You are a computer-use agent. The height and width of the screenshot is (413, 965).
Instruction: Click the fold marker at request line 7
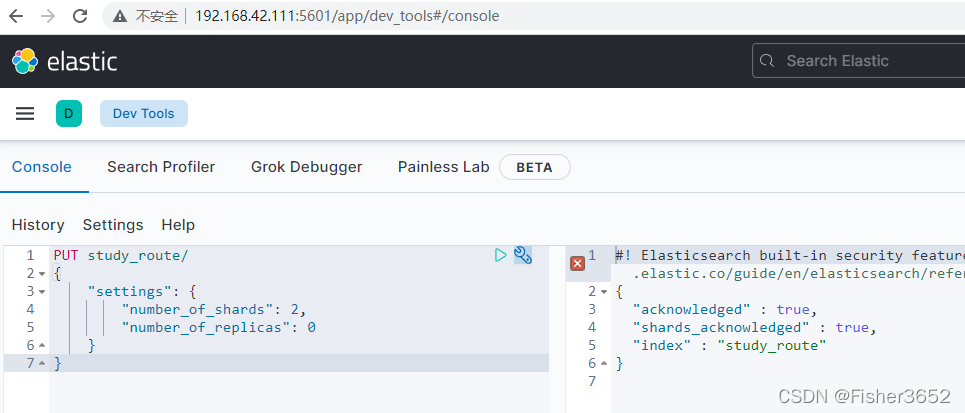pos(42,364)
